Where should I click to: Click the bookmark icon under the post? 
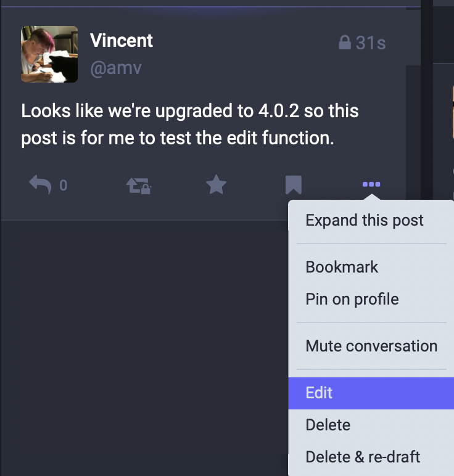pyautogui.click(x=293, y=184)
